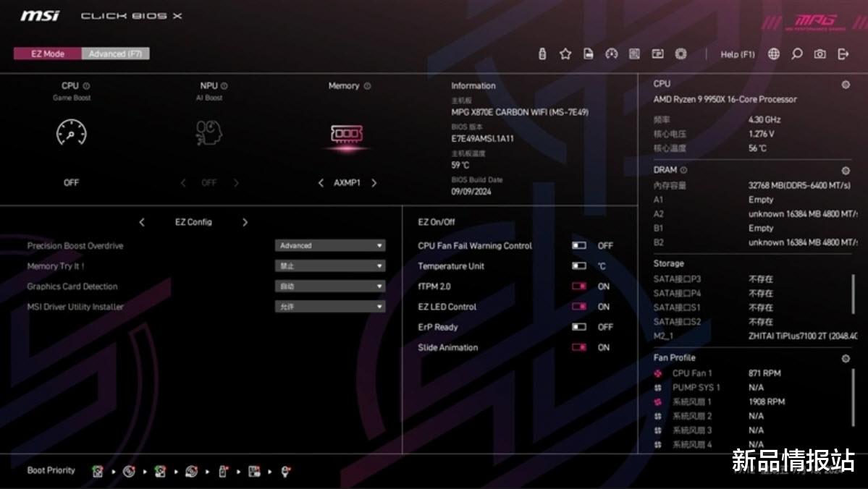Image resolution: width=868 pixels, height=489 pixels.
Task: Click the NPU AI Boost head icon
Action: [208, 133]
